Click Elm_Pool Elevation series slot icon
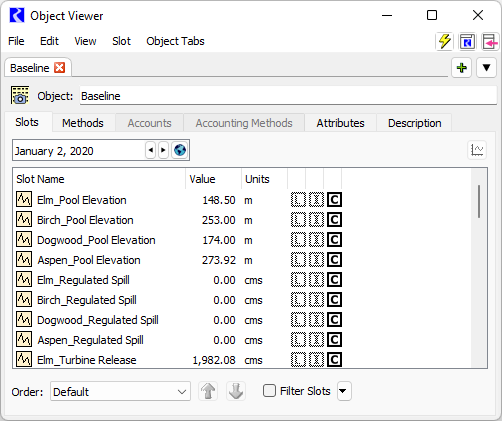 coord(24,200)
